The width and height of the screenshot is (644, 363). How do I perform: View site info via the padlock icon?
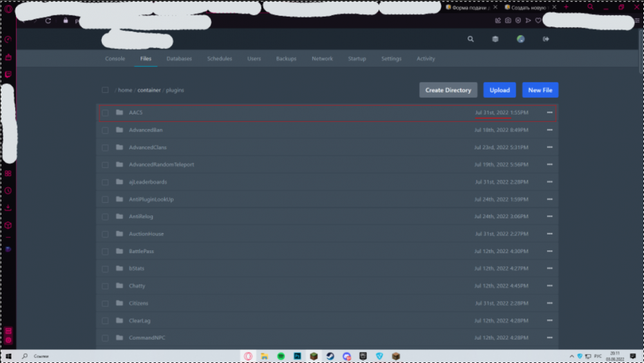(66, 20)
